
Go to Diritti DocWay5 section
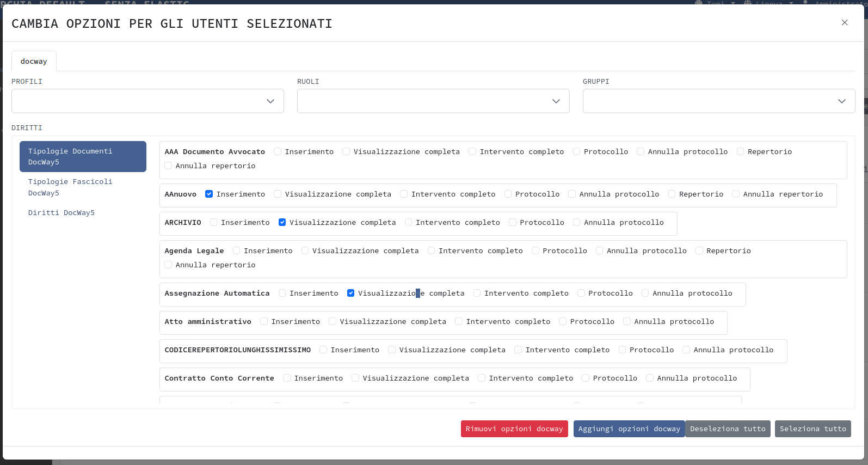pyautogui.click(x=61, y=213)
